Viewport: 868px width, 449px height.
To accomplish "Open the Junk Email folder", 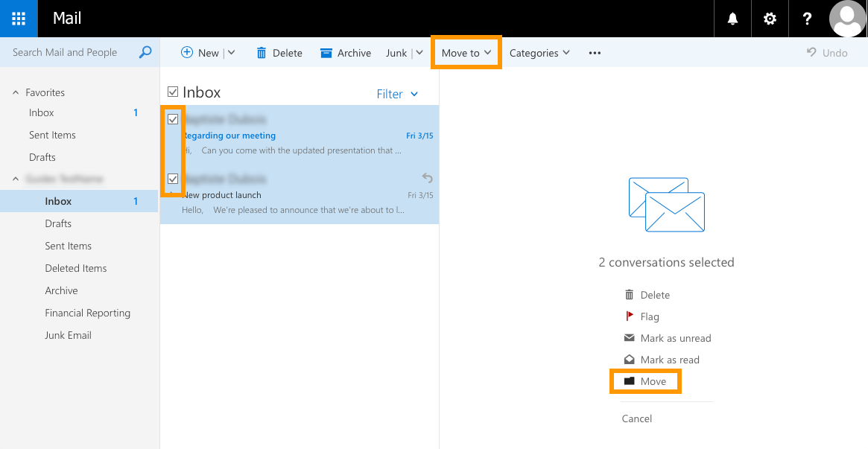I will pos(68,335).
